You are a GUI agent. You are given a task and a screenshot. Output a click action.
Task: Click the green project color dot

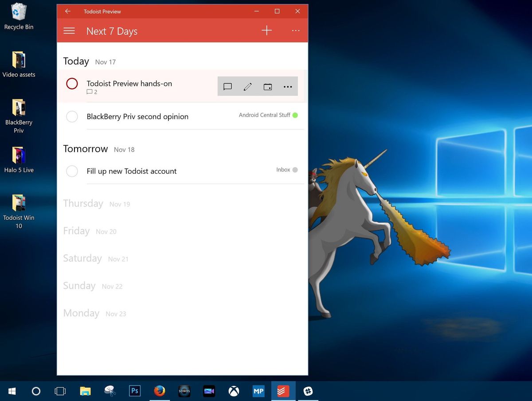point(295,115)
